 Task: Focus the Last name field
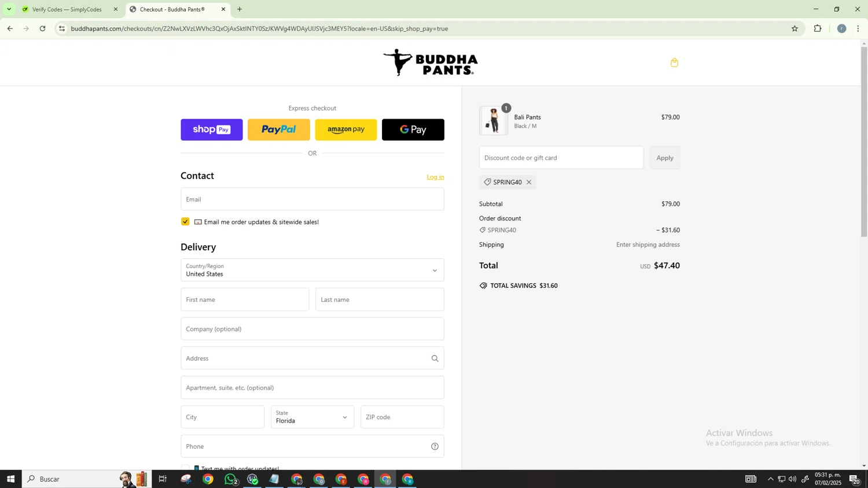coord(380,300)
